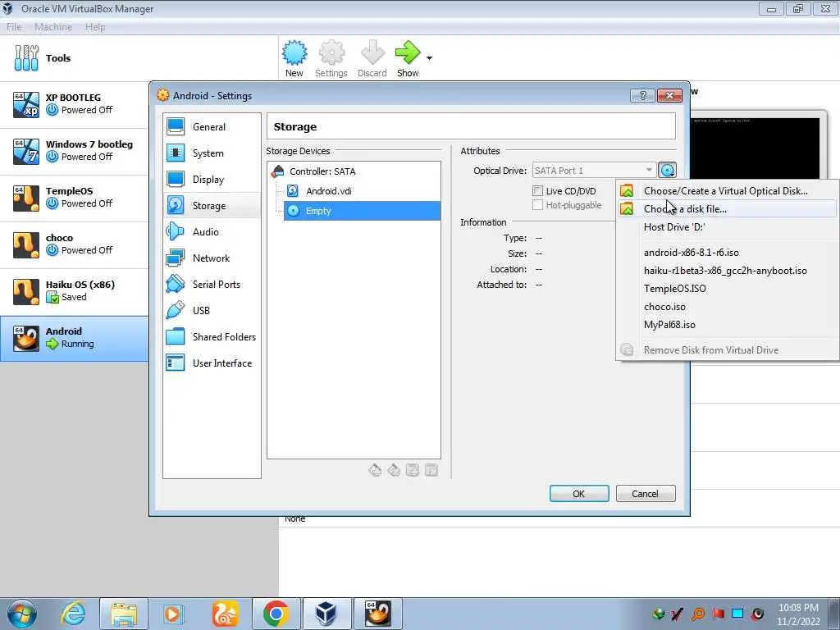This screenshot has width=840, height=630.
Task: Click the help question mark button
Action: pos(643,95)
